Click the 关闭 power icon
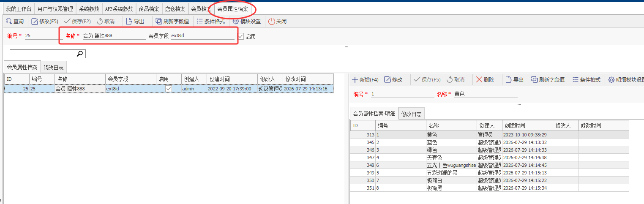 tap(272, 21)
